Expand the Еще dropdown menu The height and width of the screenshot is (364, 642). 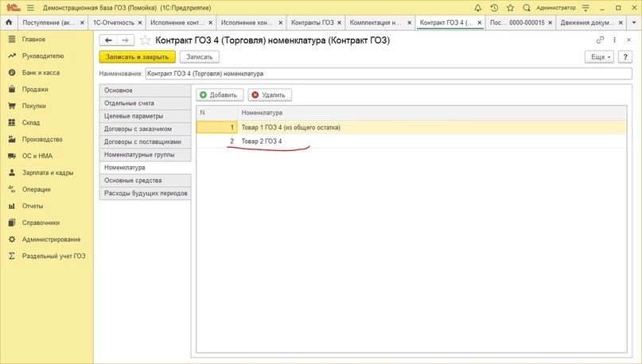click(599, 57)
